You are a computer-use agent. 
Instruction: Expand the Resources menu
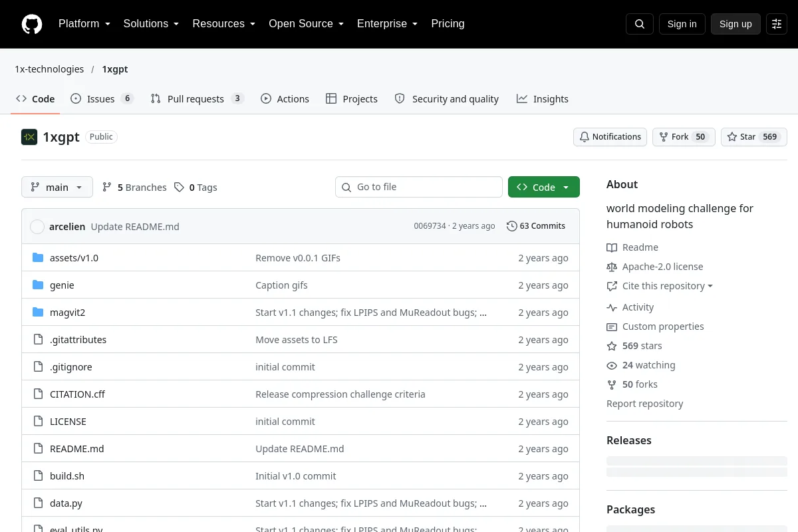[224, 24]
